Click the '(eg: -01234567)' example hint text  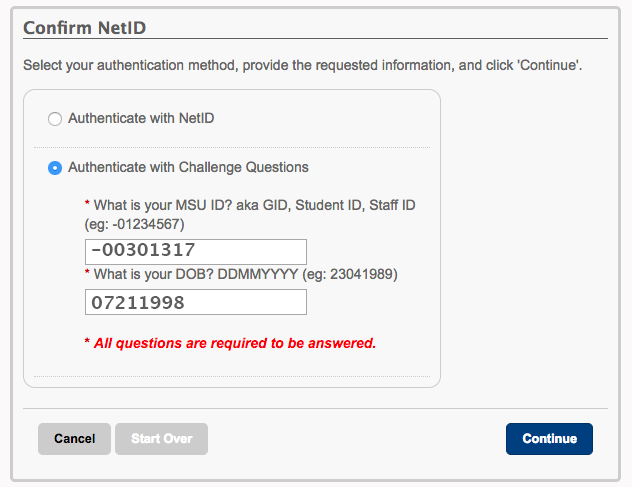coord(134,224)
